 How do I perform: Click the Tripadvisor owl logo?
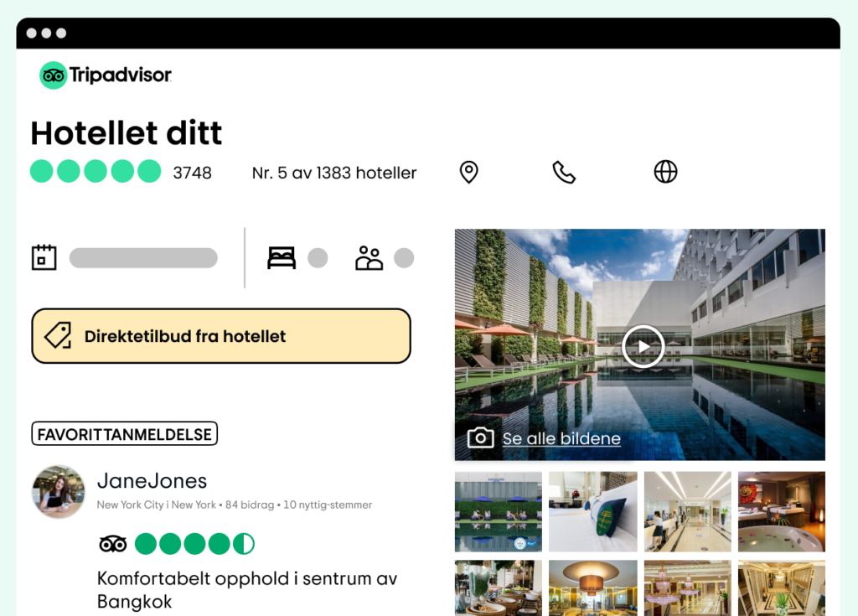tap(53, 75)
